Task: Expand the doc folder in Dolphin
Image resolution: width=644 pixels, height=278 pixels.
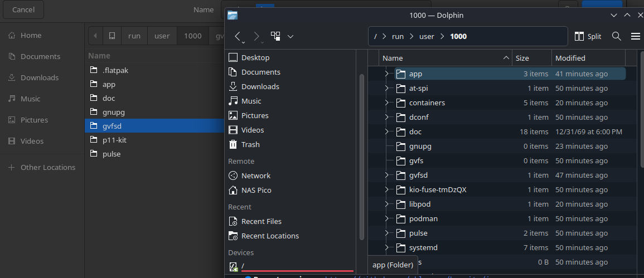Action: [386, 132]
